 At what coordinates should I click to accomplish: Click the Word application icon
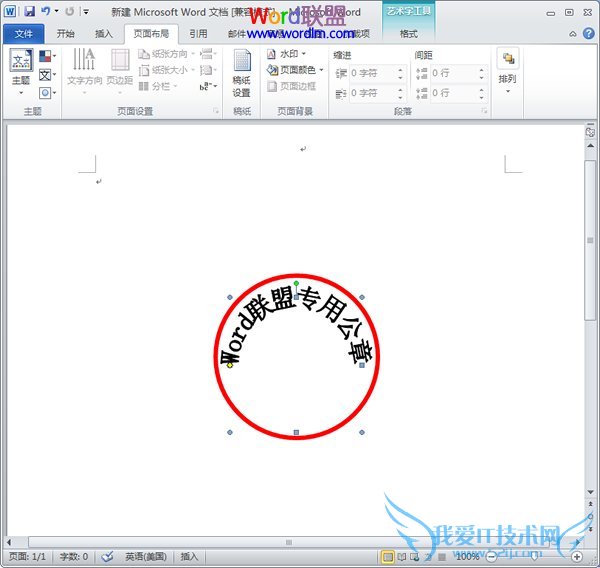coord(10,11)
